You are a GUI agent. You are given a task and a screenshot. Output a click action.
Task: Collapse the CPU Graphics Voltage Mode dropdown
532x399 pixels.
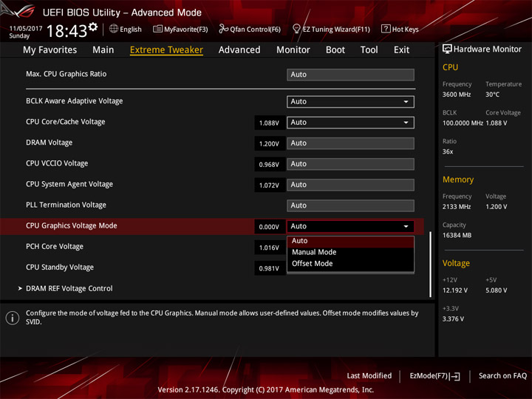[350, 226]
